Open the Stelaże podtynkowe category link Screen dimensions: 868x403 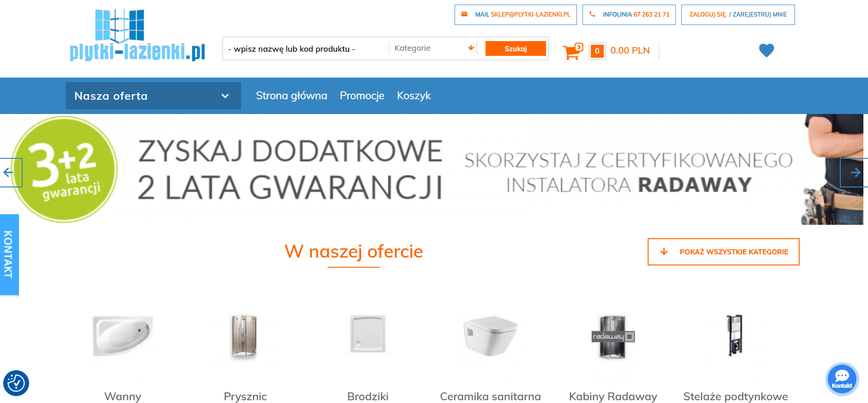click(x=735, y=397)
